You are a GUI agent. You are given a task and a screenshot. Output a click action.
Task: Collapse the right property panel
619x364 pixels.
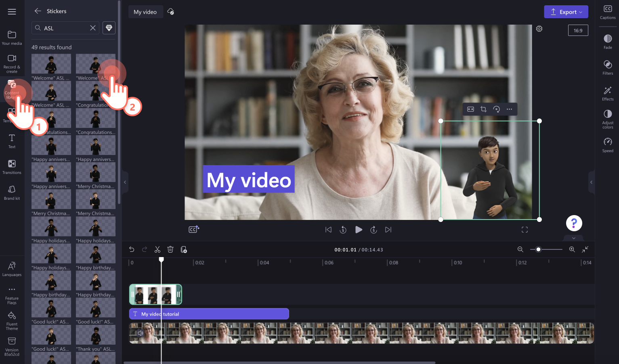coord(592,182)
